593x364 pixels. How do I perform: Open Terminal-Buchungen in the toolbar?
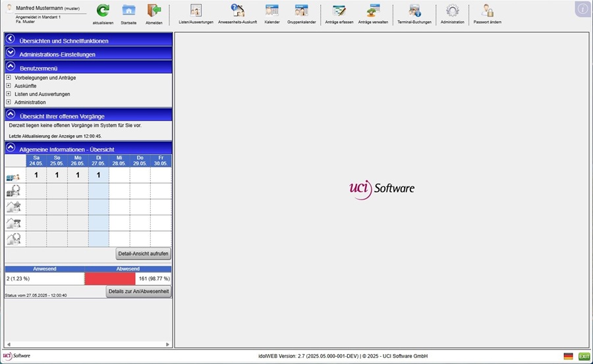pyautogui.click(x=414, y=11)
